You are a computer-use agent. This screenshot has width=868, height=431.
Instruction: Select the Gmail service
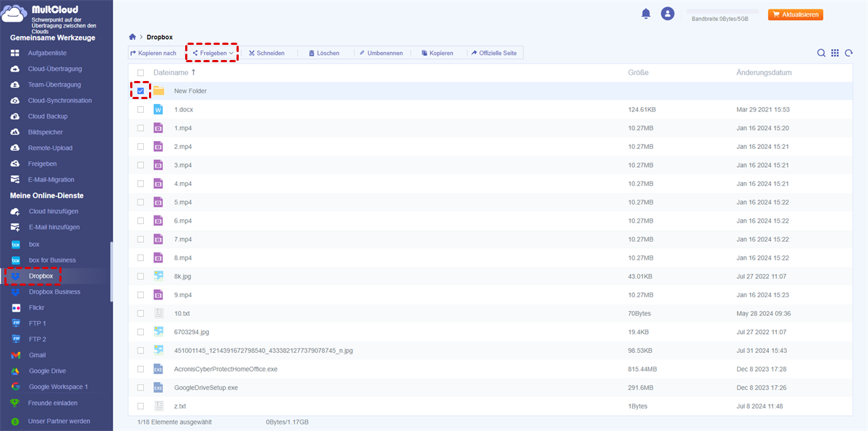[x=37, y=355]
